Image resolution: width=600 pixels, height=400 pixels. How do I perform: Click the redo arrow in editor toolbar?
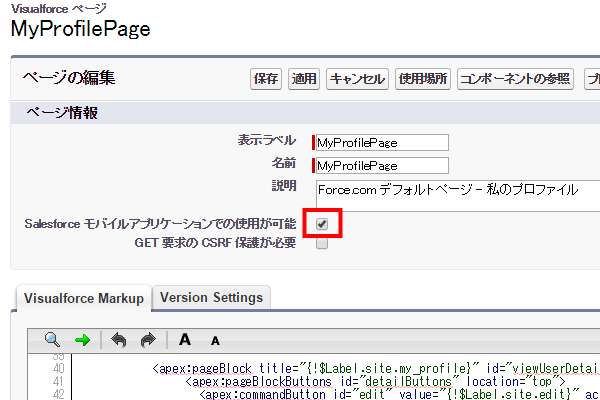147,340
